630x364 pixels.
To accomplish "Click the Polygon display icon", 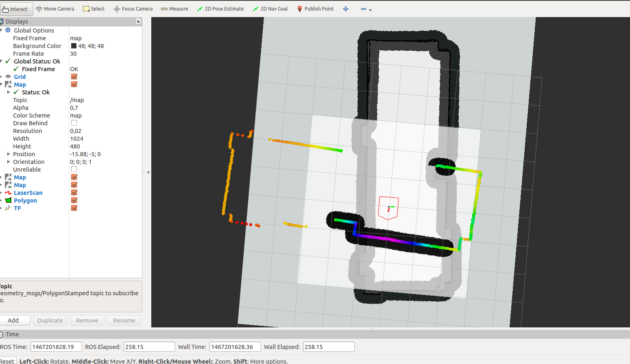I will [8, 201].
